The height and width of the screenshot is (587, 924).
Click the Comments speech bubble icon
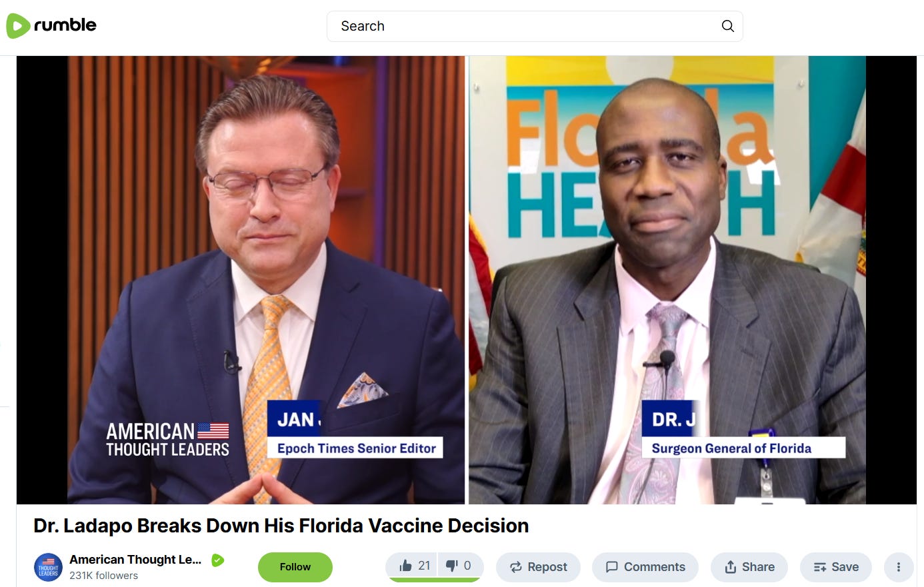click(x=611, y=567)
